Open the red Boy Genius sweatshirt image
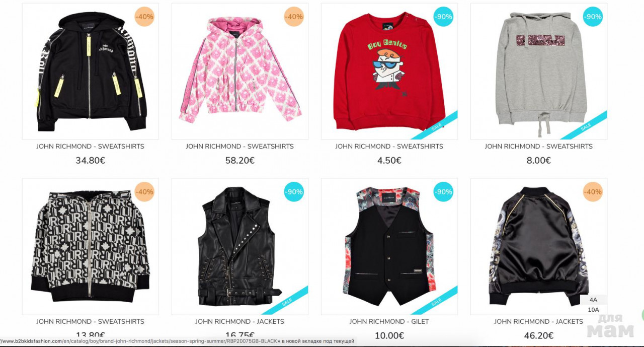Viewport: 644px width, 347px height. (x=389, y=72)
